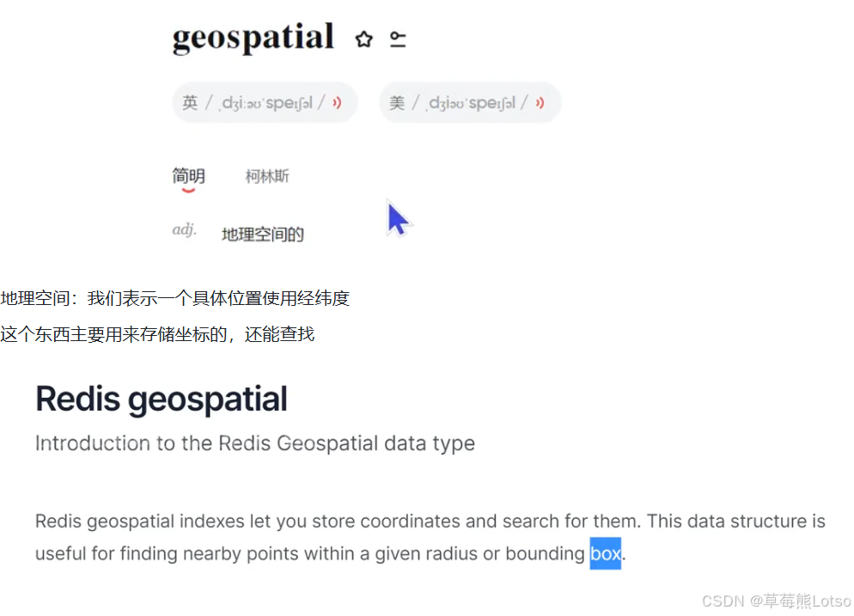The width and height of the screenshot is (854, 616).
Task: Click the Redis geospatial heading
Action: 162,399
